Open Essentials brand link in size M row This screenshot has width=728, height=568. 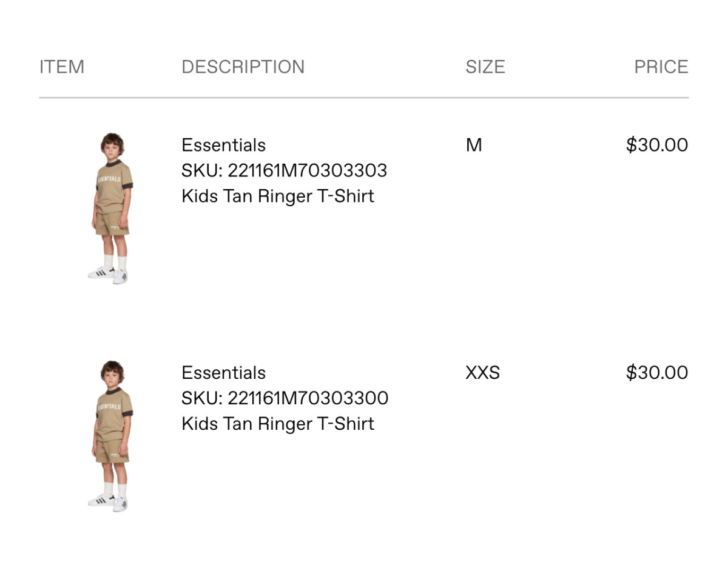[x=223, y=145]
